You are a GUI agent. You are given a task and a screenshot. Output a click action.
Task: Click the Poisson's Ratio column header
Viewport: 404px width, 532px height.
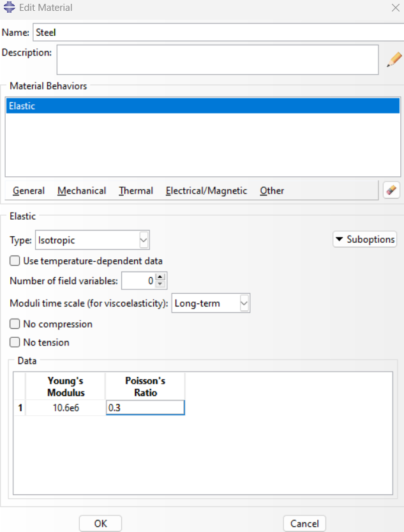click(x=146, y=386)
